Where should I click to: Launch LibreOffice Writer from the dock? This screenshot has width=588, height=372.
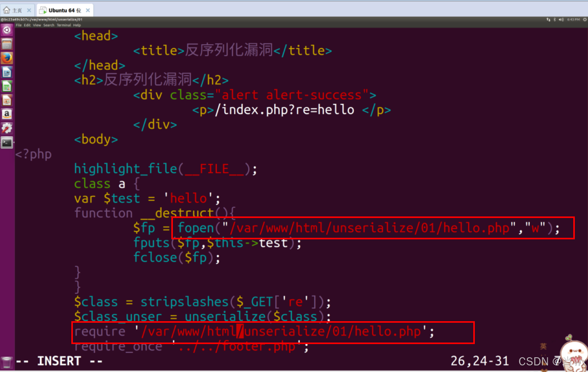7,72
